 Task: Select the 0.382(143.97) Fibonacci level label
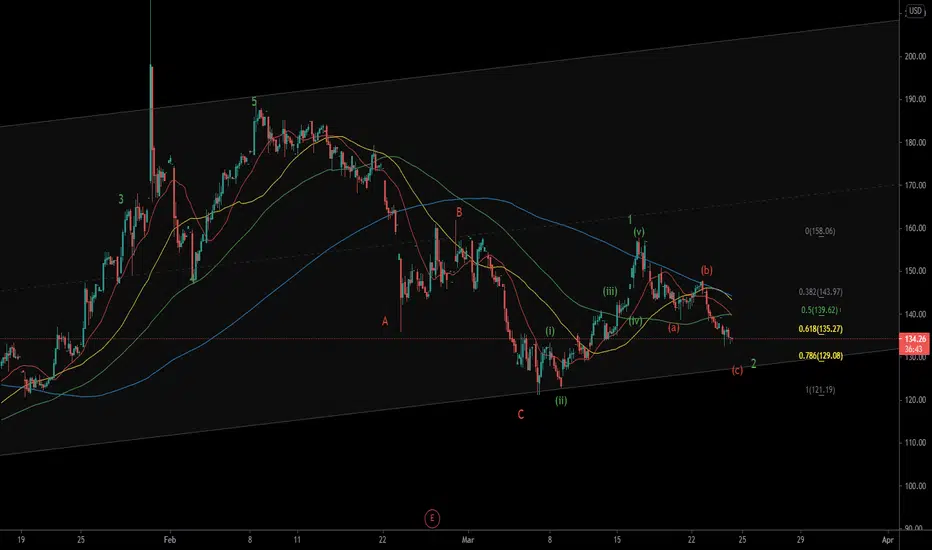pos(820,292)
